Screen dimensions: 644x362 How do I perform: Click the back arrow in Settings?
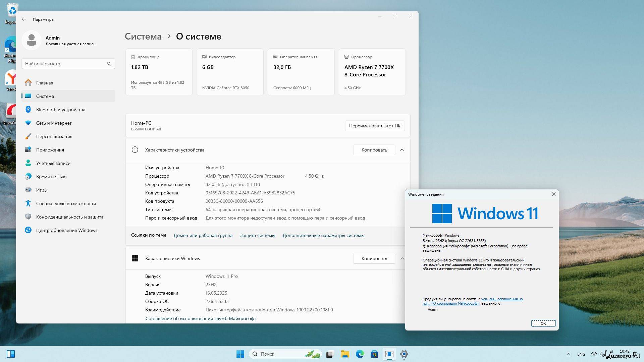click(x=24, y=19)
